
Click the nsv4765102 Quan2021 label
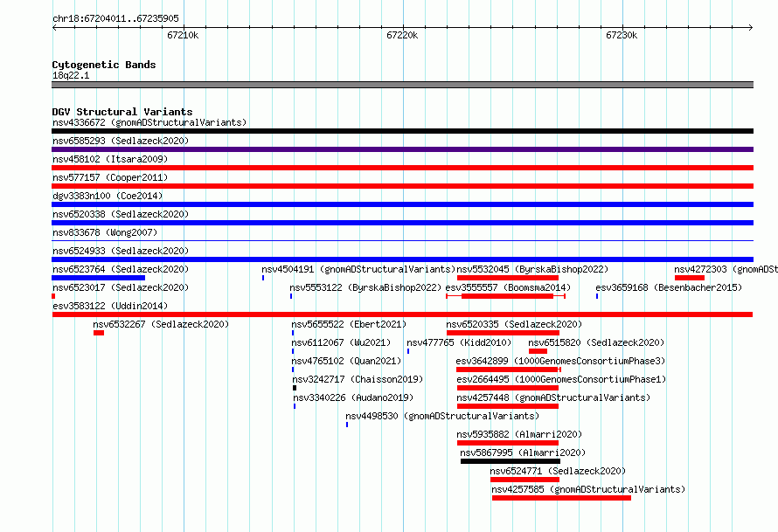coord(346,361)
